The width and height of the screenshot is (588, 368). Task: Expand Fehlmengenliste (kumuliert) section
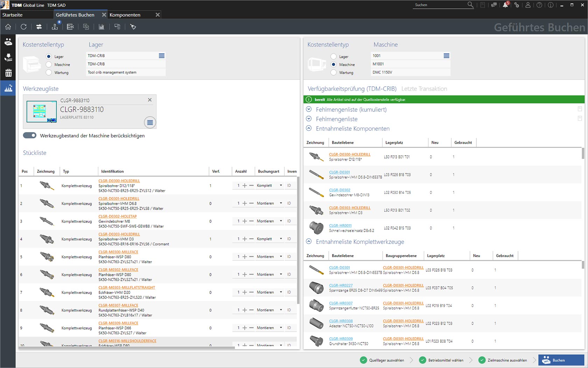(x=309, y=109)
